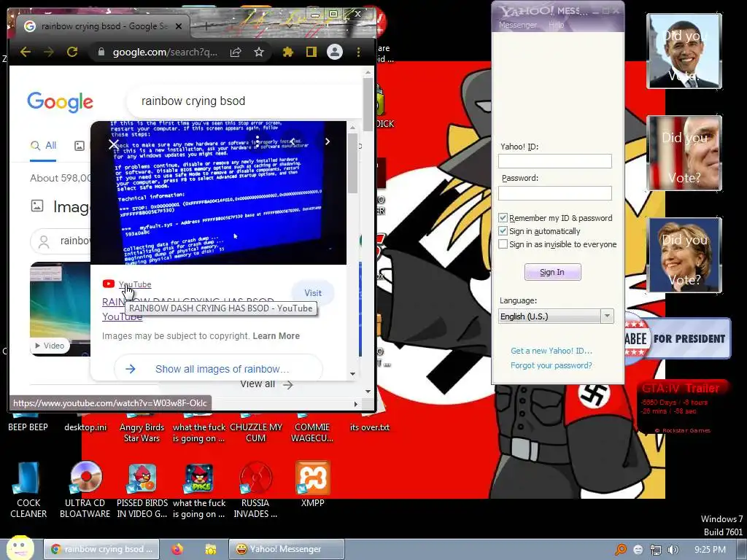
Task: Go back in Chrome browser
Action: click(x=26, y=52)
